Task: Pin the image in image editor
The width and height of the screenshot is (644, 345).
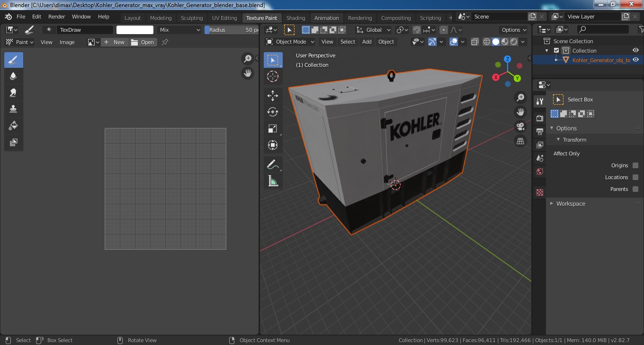Action: pos(165,42)
